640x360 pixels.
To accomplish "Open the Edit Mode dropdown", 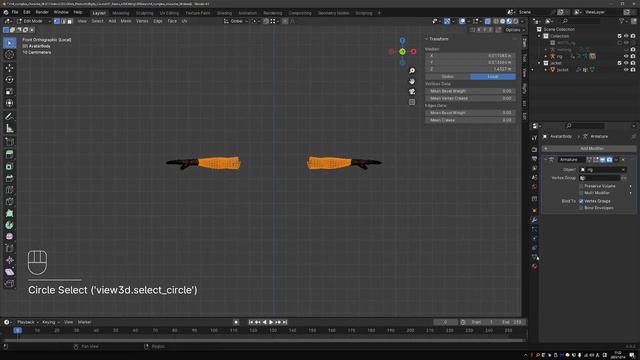I will point(33,21).
